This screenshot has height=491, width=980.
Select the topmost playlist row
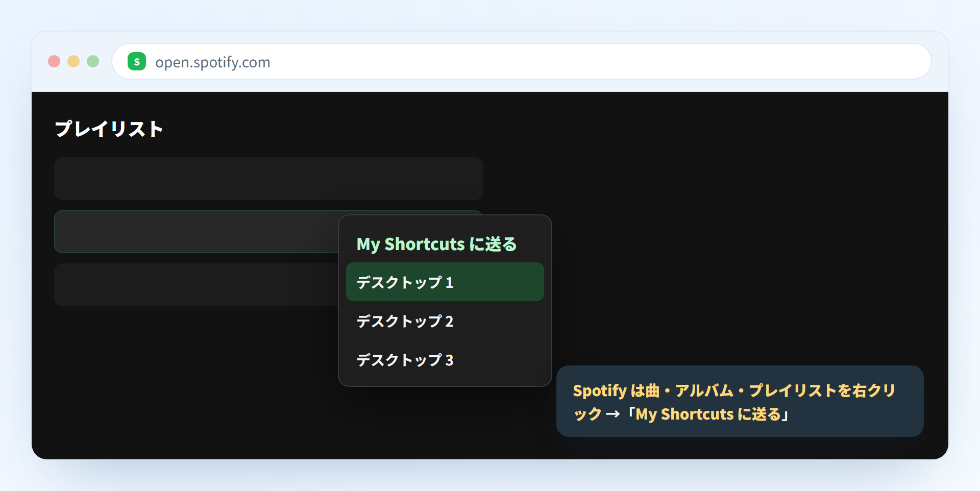pyautogui.click(x=268, y=179)
